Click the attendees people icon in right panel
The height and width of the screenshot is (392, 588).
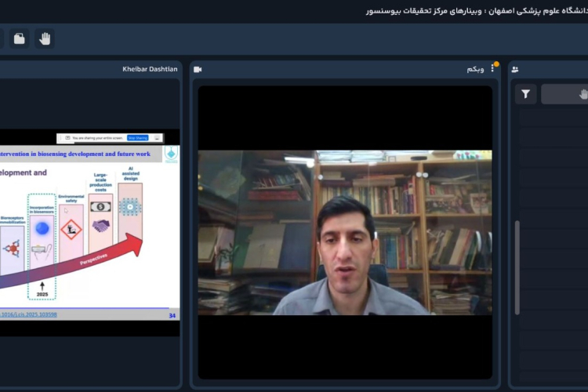(515, 69)
